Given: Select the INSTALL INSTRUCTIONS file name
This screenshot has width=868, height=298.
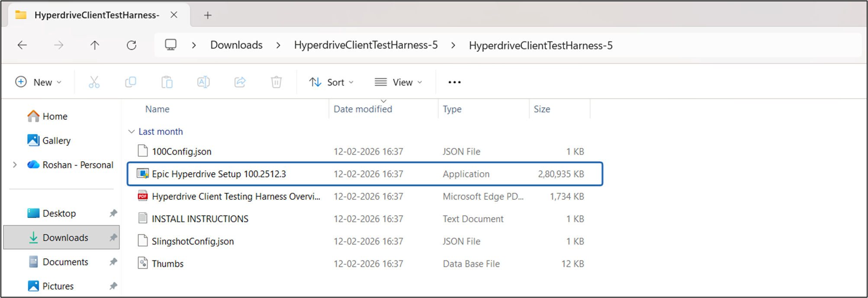Looking at the screenshot, I should 200,219.
